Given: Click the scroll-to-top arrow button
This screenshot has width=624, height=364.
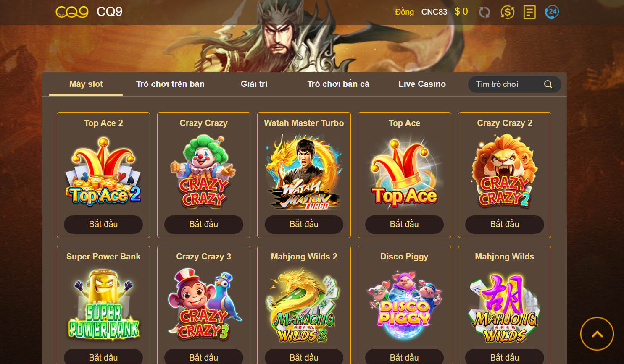Looking at the screenshot, I should [597, 334].
